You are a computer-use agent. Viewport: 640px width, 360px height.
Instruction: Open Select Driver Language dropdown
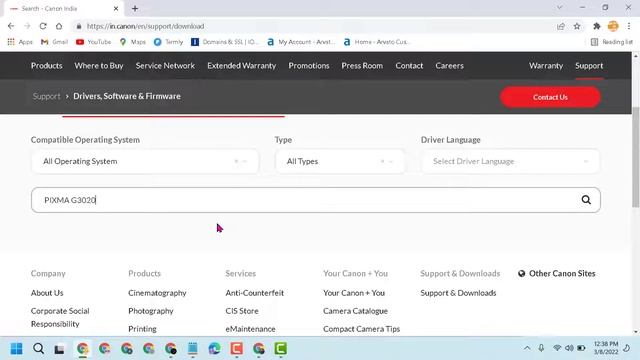[511, 161]
